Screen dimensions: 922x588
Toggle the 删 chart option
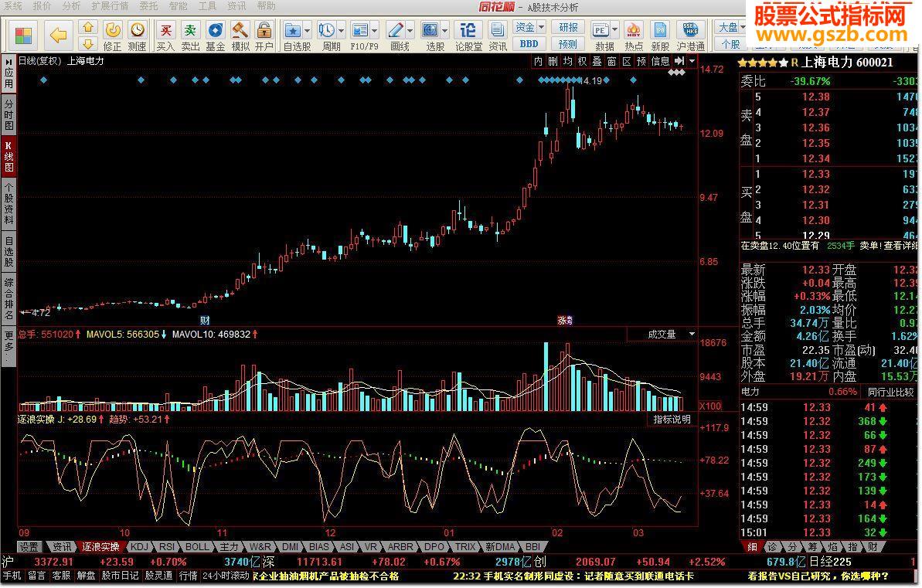(x=553, y=60)
